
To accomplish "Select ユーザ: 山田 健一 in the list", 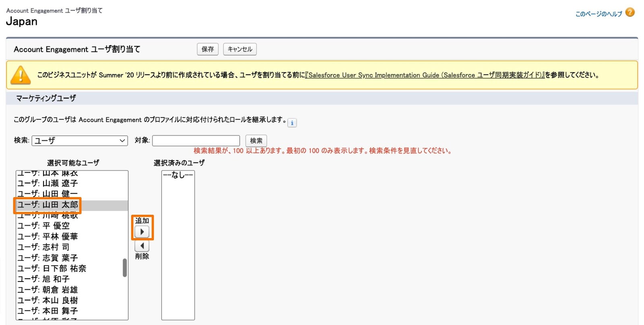I will [72, 194].
